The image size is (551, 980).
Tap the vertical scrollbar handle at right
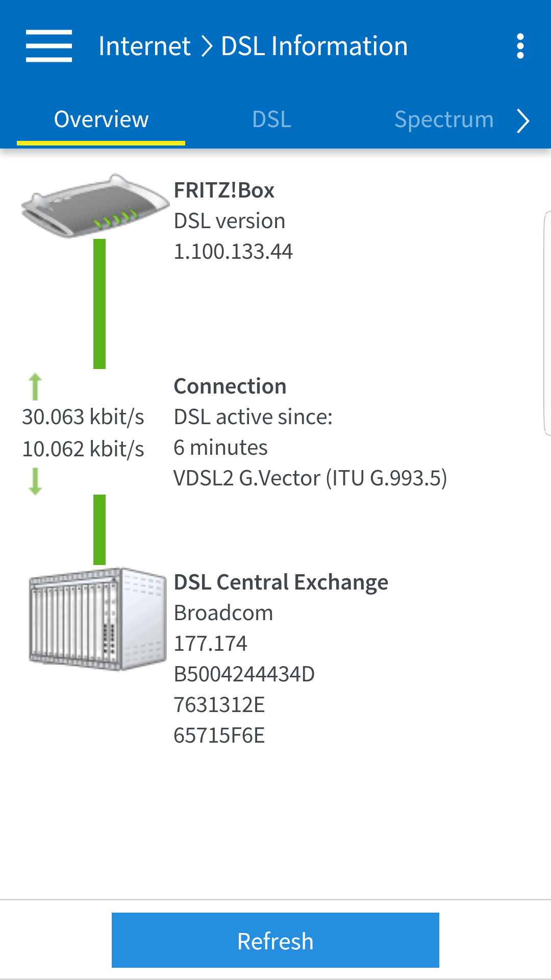coord(547,323)
